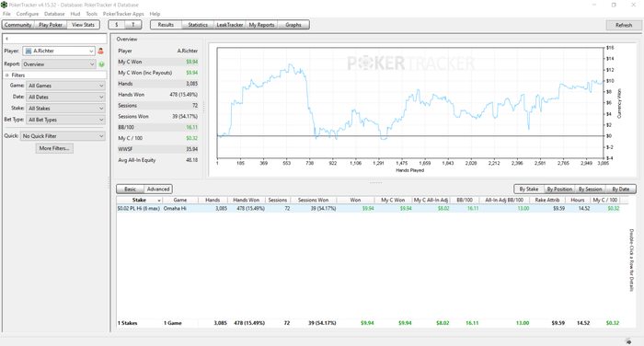Click the WWSF 35.94 overview value

point(191,149)
